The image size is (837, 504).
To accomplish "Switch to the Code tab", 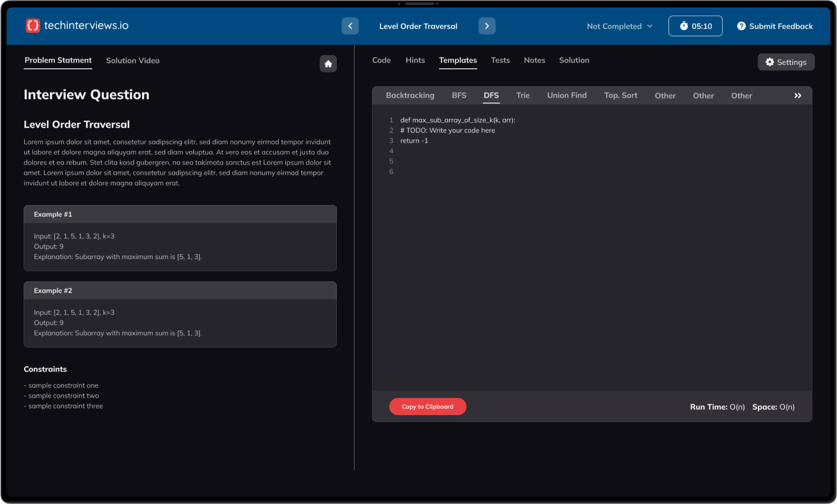I will coord(381,60).
